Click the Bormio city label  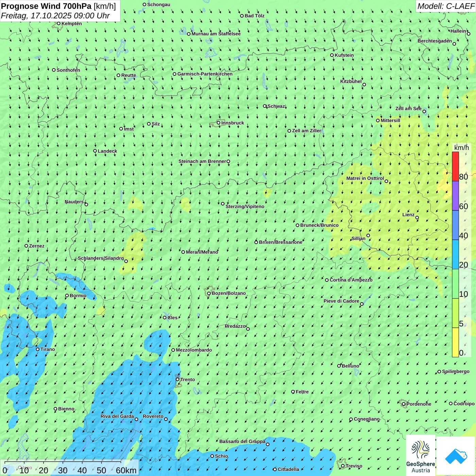coord(78,295)
